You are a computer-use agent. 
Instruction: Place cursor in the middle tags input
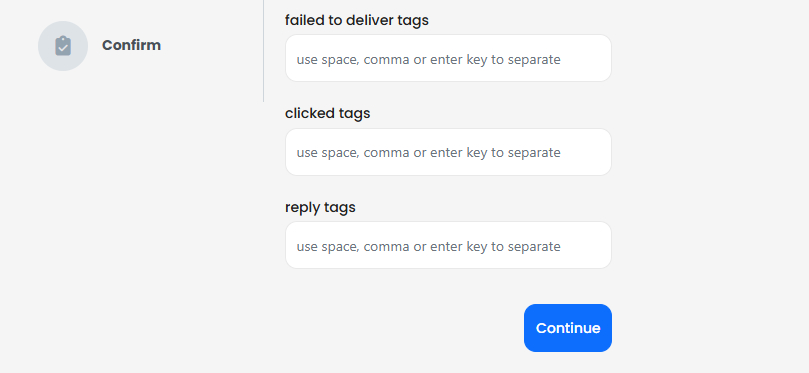pos(448,152)
